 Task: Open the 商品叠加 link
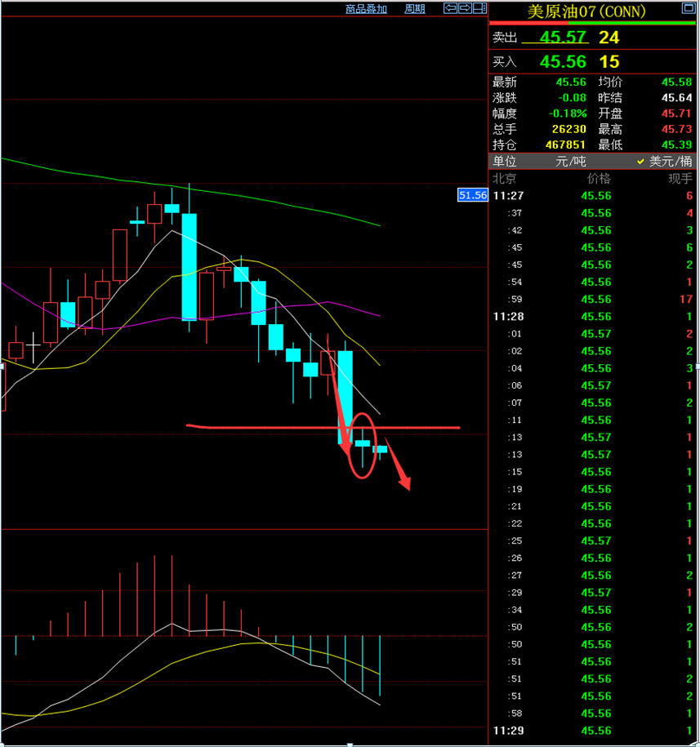[x=366, y=9]
